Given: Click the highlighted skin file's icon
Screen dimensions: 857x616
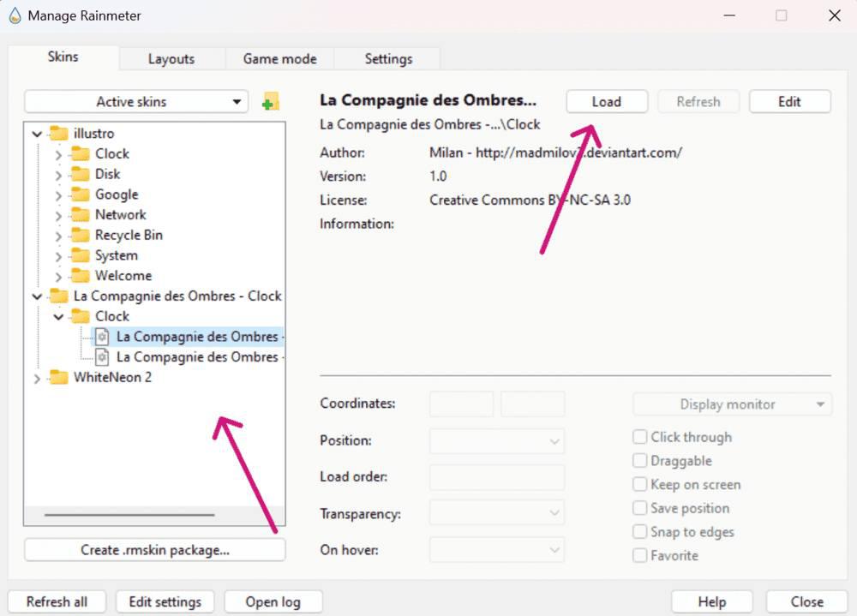Looking at the screenshot, I should click(x=102, y=337).
